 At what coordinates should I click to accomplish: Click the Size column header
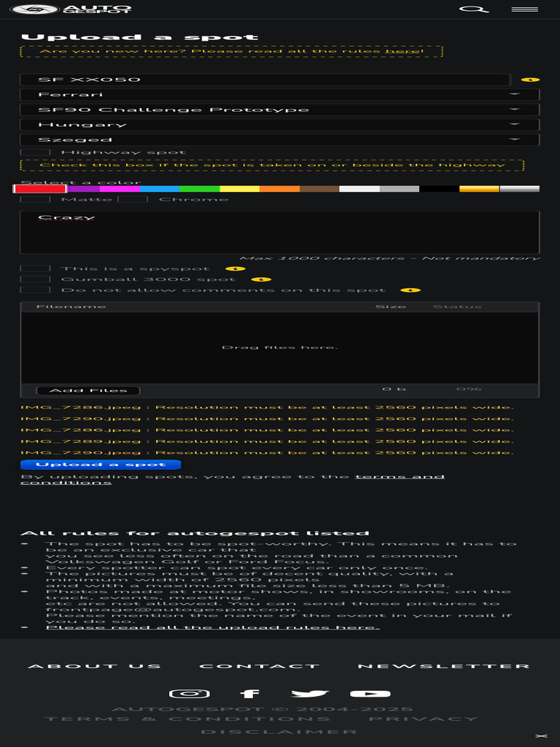click(391, 306)
